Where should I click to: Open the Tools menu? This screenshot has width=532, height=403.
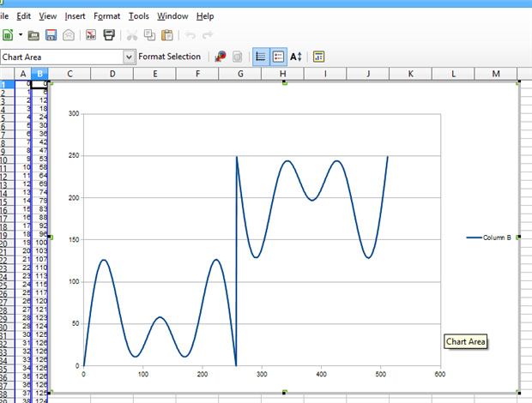(x=138, y=15)
